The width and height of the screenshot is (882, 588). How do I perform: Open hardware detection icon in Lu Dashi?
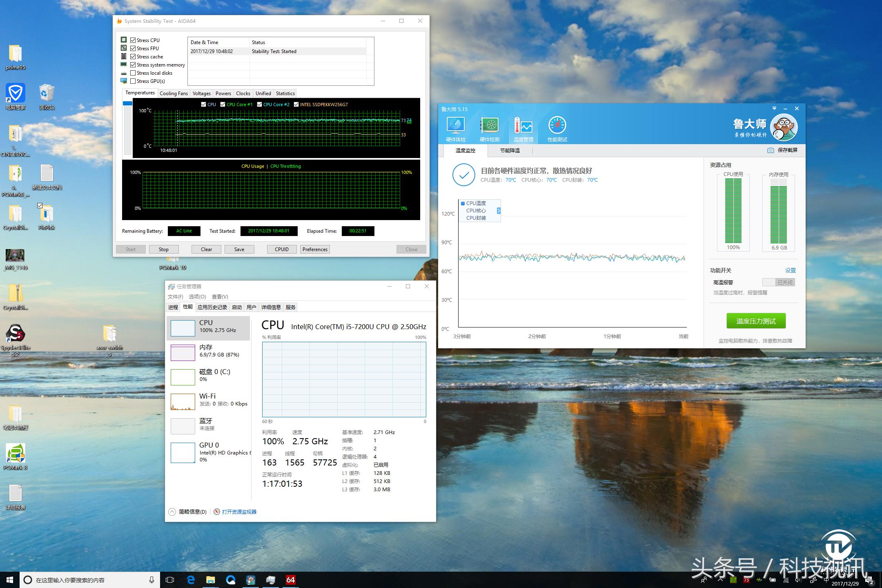point(489,126)
